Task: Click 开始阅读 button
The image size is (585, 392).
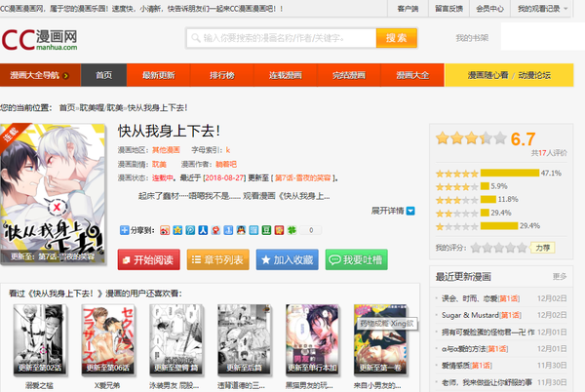Action: pyautogui.click(x=149, y=259)
